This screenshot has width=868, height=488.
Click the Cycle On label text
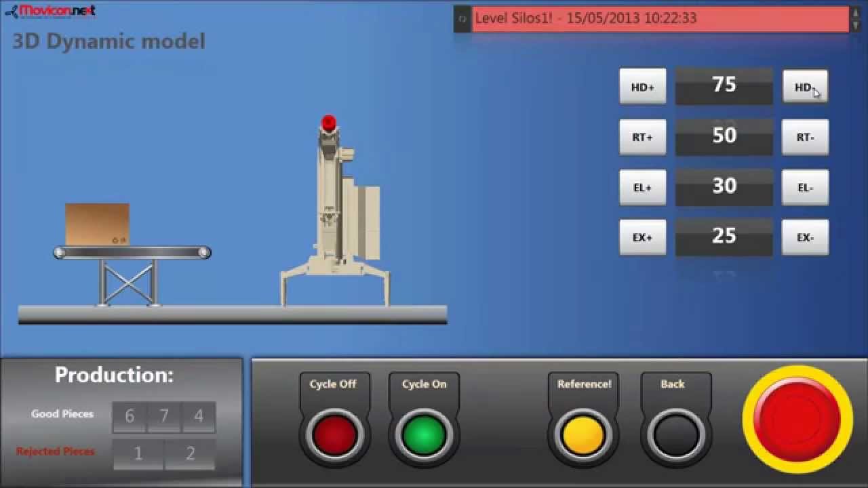[424, 384]
